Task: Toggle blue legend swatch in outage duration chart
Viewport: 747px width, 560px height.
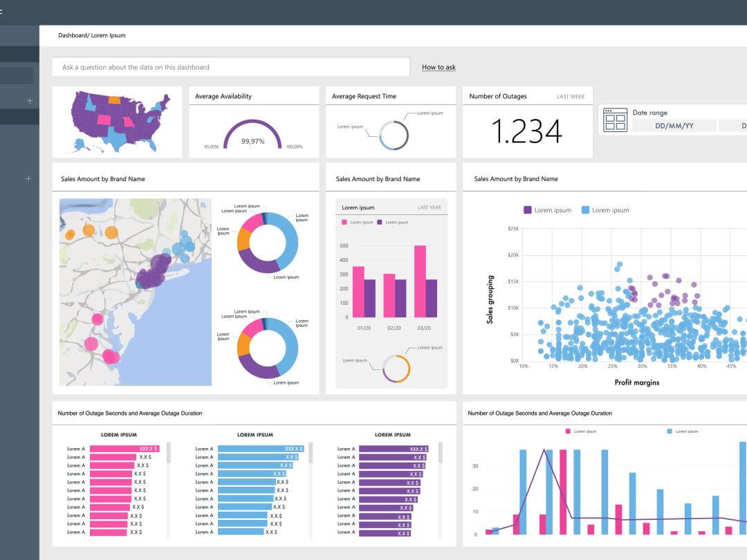Action: click(x=670, y=431)
